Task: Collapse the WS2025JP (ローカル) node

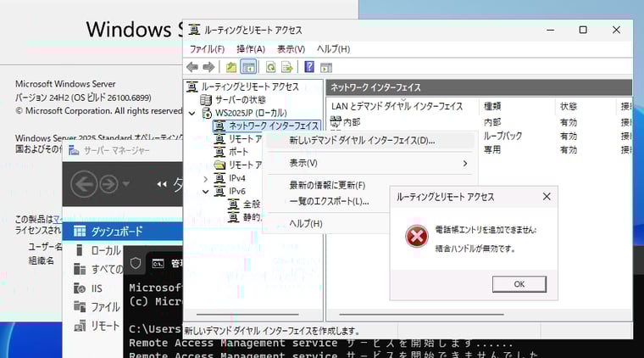Action: pyautogui.click(x=192, y=113)
